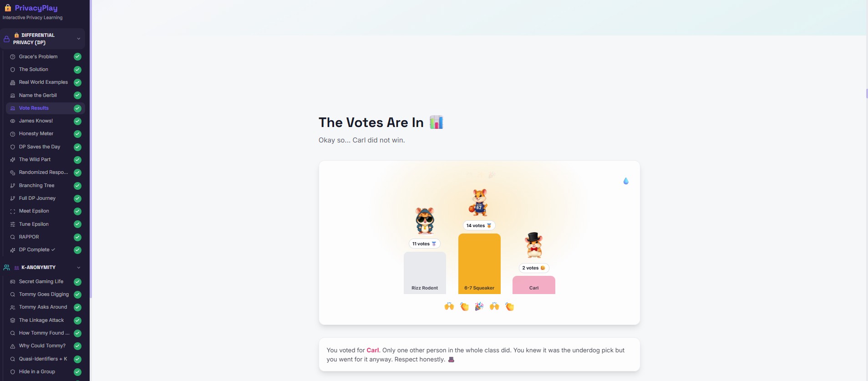Viewport: 868px width, 381px height.
Task: Click the blue water droplet icon
Action: pyautogui.click(x=626, y=181)
